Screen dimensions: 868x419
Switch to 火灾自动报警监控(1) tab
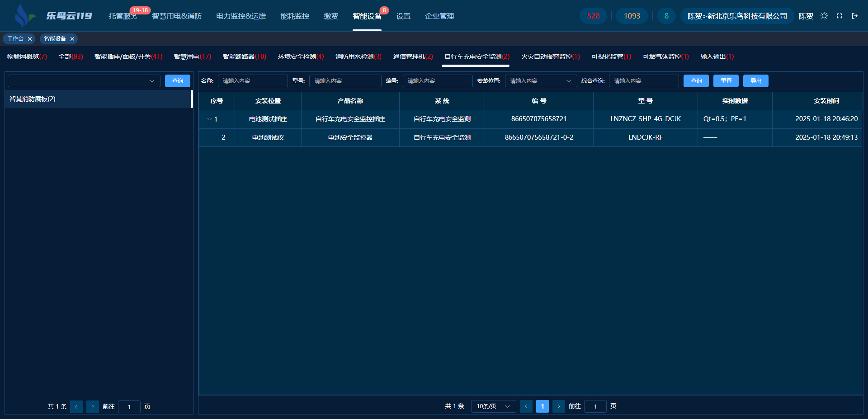(x=550, y=56)
